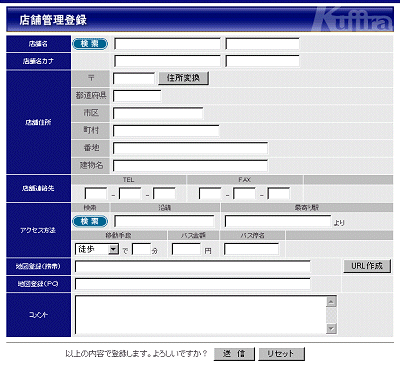Click the bus fare field before 円
Image resolution: width=400 pixels, height=368 pixels.
[186, 249]
